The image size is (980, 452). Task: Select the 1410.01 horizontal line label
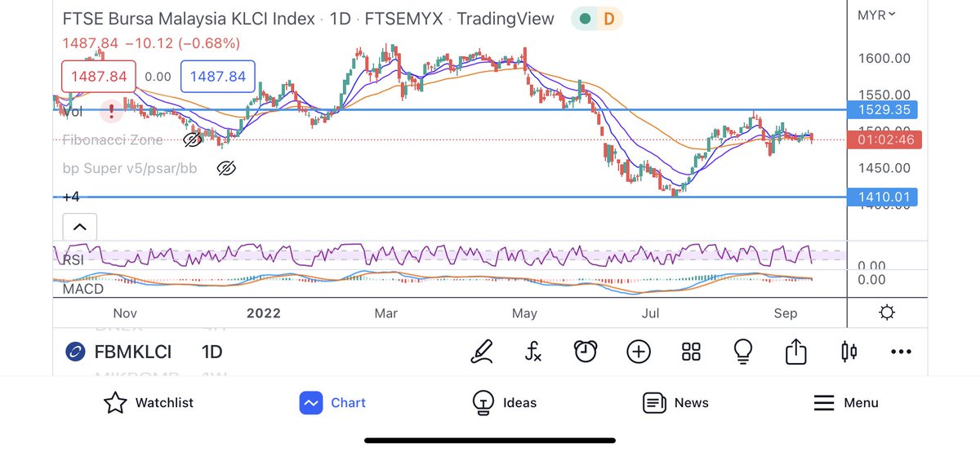[883, 197]
